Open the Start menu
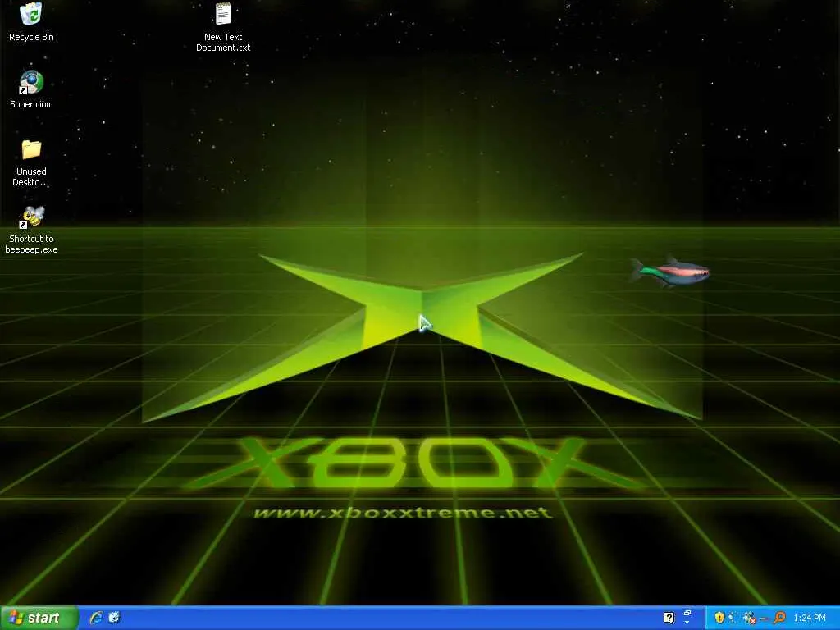This screenshot has width=840, height=630. [x=39, y=618]
